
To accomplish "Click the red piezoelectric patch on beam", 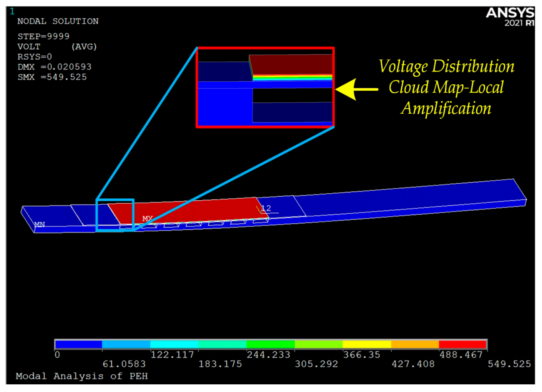I will pyautogui.click(x=188, y=211).
